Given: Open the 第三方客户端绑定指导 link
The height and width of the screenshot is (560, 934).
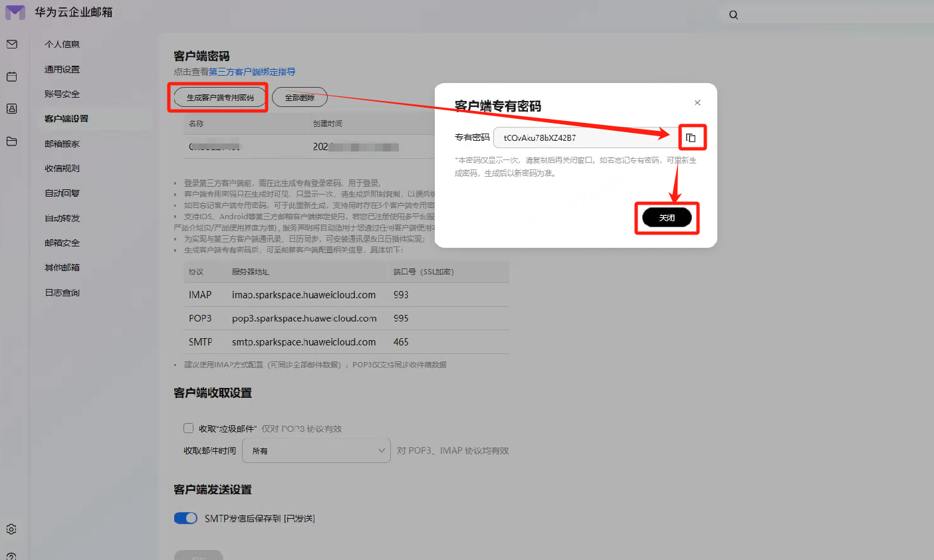Looking at the screenshot, I should pos(252,72).
